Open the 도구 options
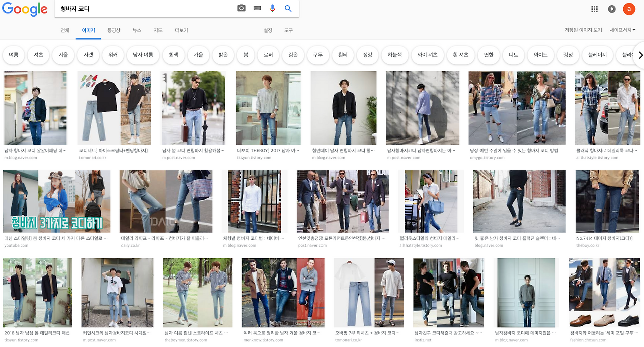The image size is (644, 347). click(x=288, y=30)
